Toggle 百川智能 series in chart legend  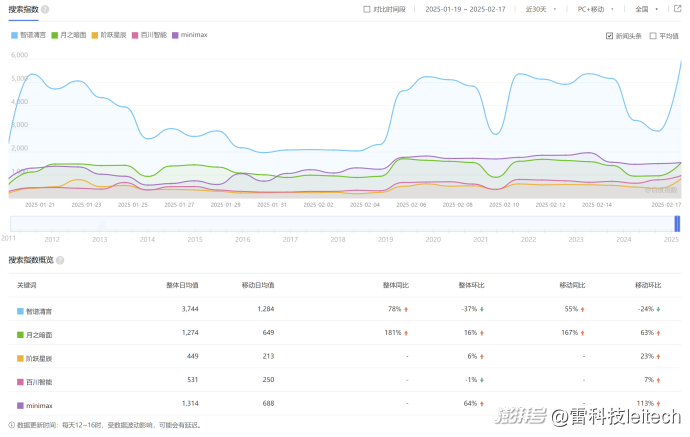[x=149, y=35]
